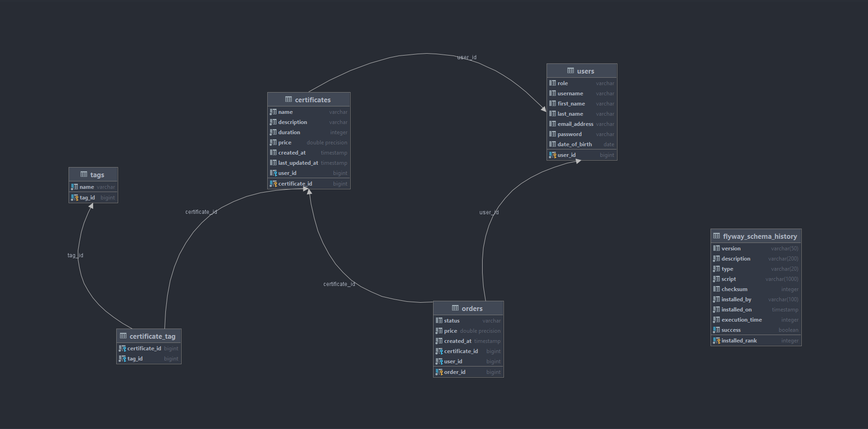Click the key icon for installed_rank column
Viewport: 868px width, 429px height.
(717, 341)
